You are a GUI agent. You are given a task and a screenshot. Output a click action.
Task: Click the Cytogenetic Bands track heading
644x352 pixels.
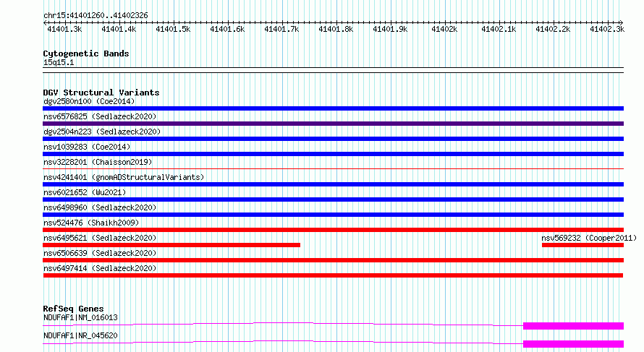(86, 53)
